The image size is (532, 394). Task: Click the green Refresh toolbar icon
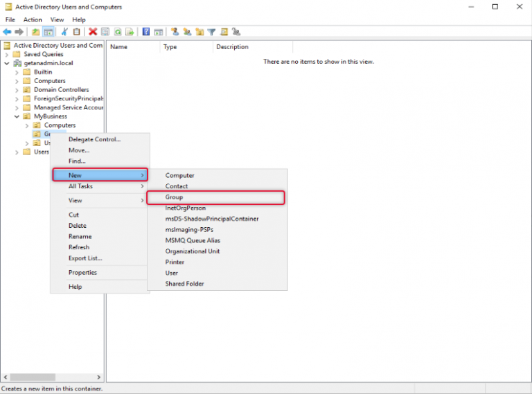(x=117, y=32)
